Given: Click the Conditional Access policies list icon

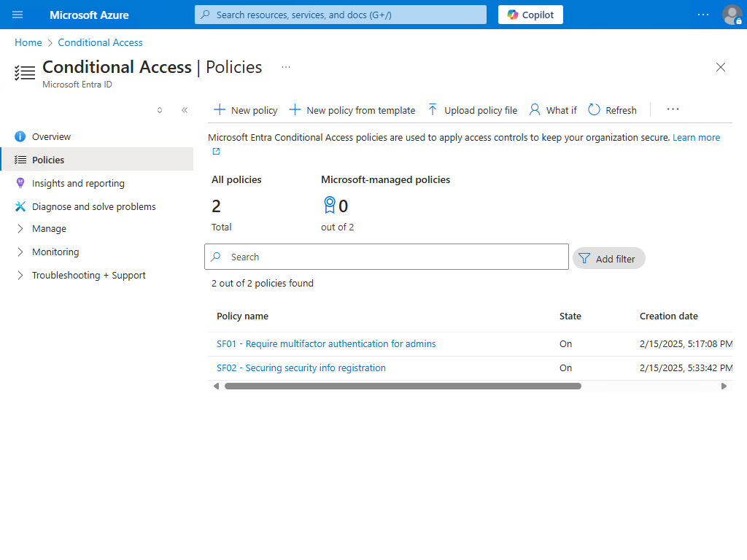Looking at the screenshot, I should tap(25, 72).
